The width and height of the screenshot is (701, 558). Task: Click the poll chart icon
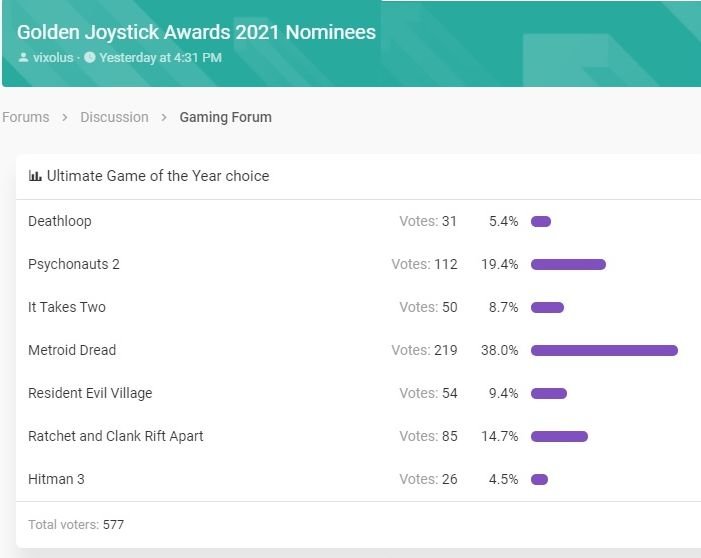(35, 176)
